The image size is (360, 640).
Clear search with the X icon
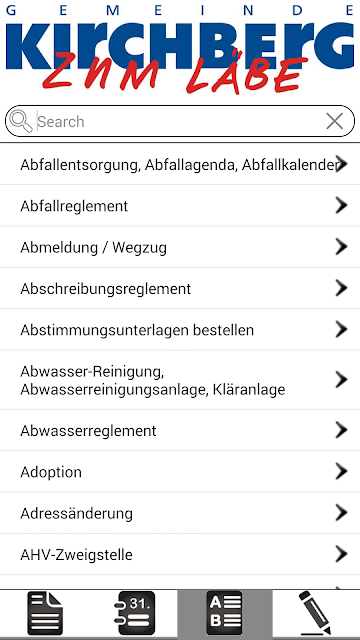335,121
